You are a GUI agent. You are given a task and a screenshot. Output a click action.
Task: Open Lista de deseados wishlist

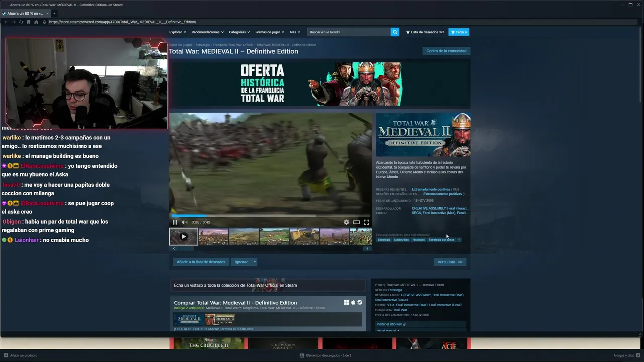425,32
